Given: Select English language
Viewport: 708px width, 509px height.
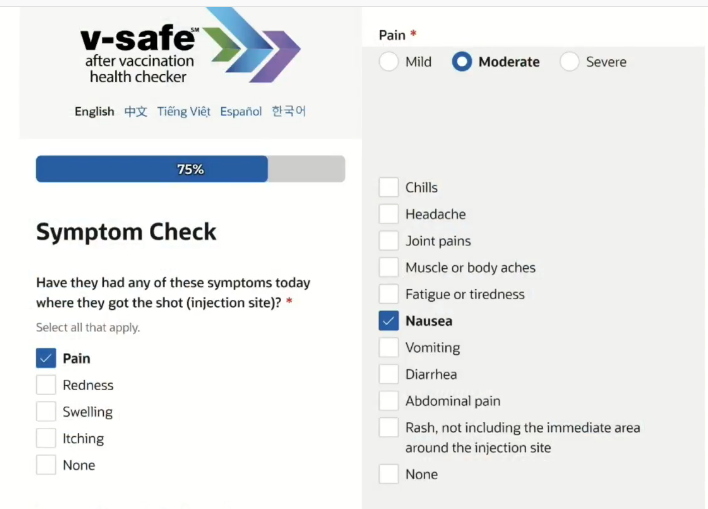Looking at the screenshot, I should click(x=94, y=111).
